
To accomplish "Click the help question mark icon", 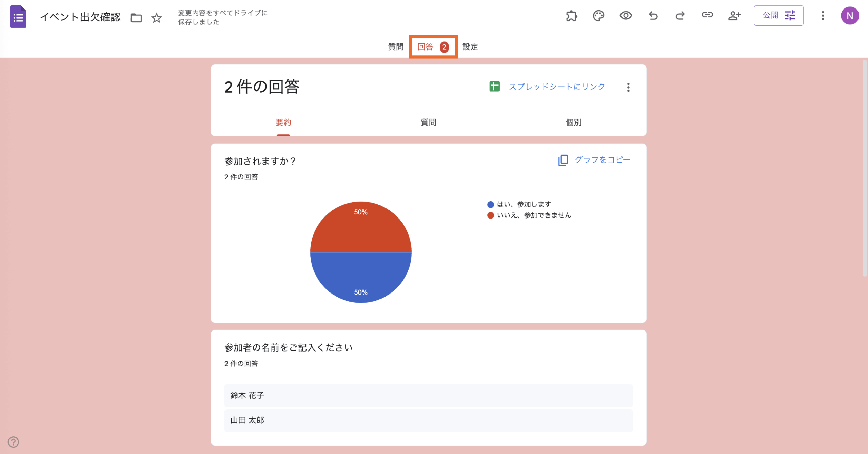I will click(x=13, y=442).
